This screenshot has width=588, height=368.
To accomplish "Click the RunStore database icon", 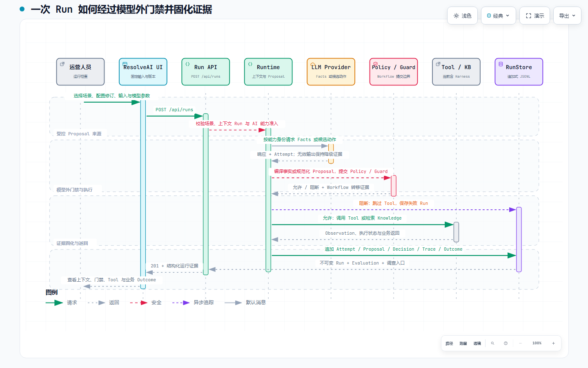I will tap(501, 64).
